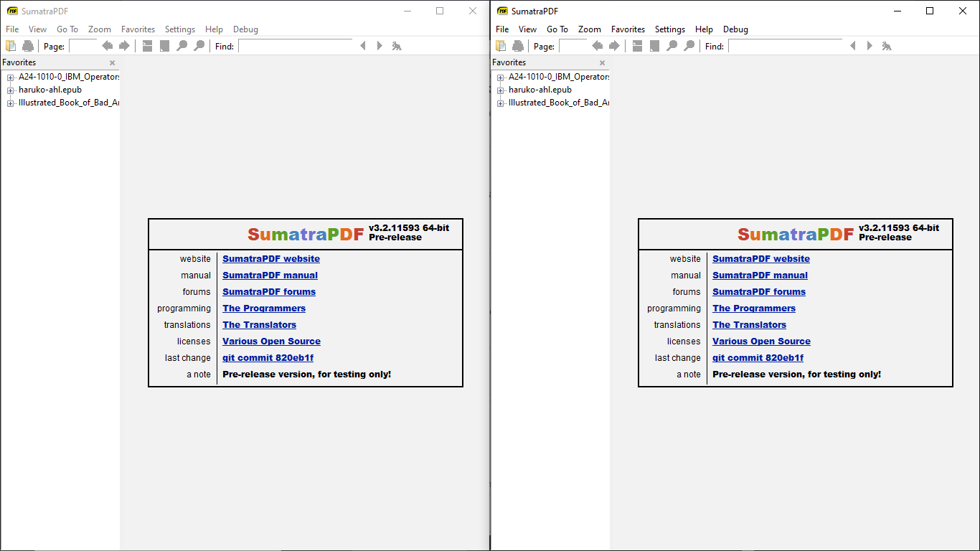This screenshot has width=980, height=551.
Task: Find next match with the right chevron
Action: 380,45
